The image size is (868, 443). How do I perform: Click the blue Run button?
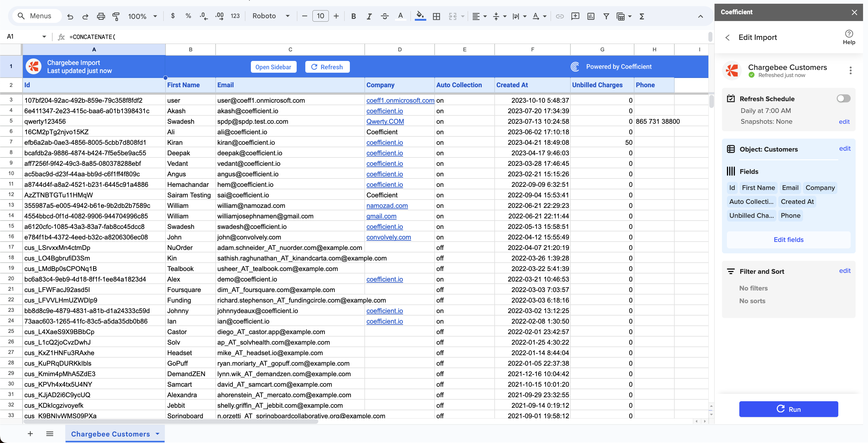click(789, 409)
